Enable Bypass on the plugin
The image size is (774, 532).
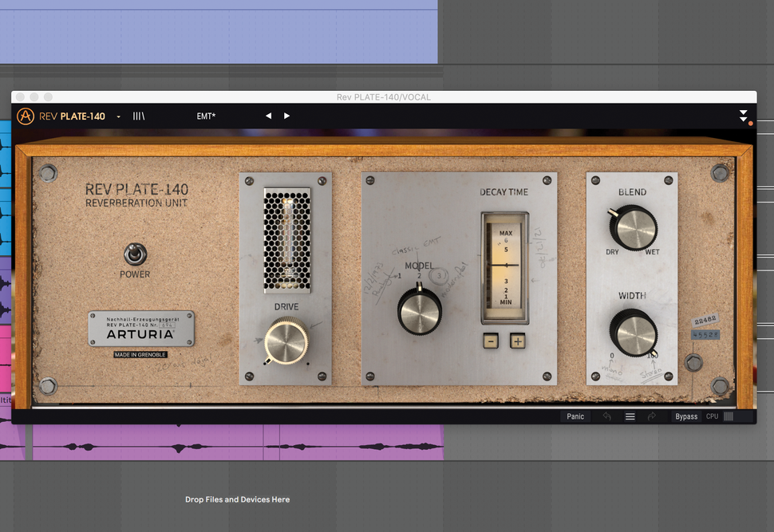point(685,416)
